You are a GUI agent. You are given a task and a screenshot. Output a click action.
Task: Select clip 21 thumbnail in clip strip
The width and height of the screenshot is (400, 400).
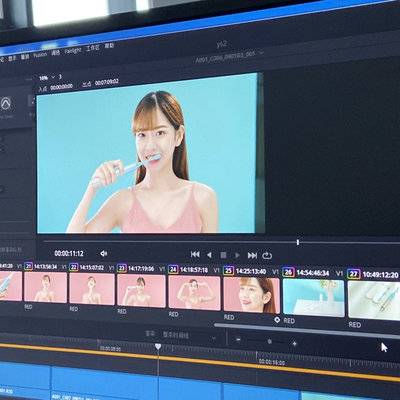46,287
